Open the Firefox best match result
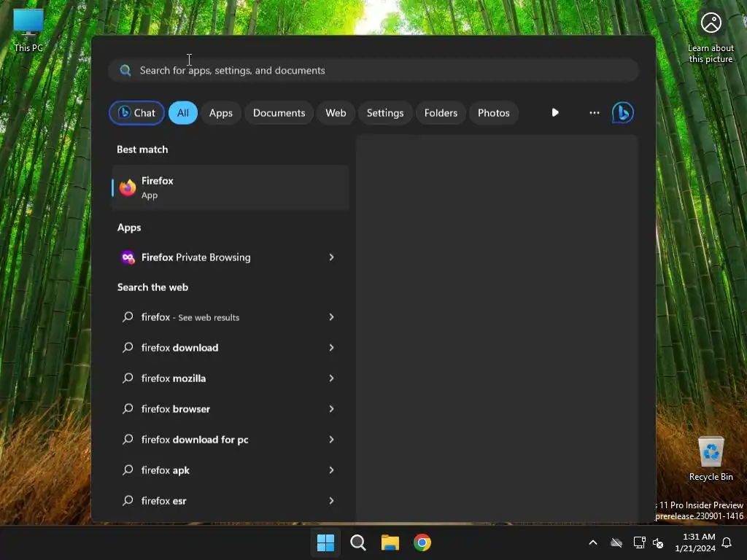 click(x=230, y=187)
